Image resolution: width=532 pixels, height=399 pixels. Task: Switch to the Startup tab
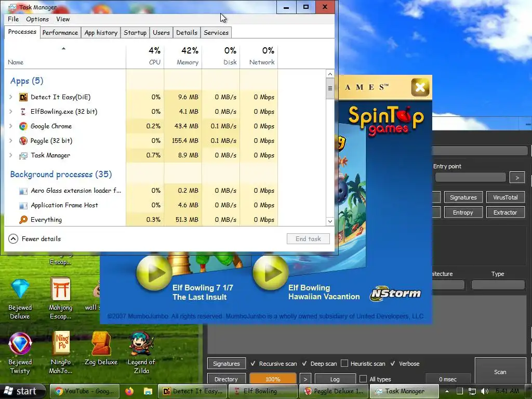click(x=135, y=33)
